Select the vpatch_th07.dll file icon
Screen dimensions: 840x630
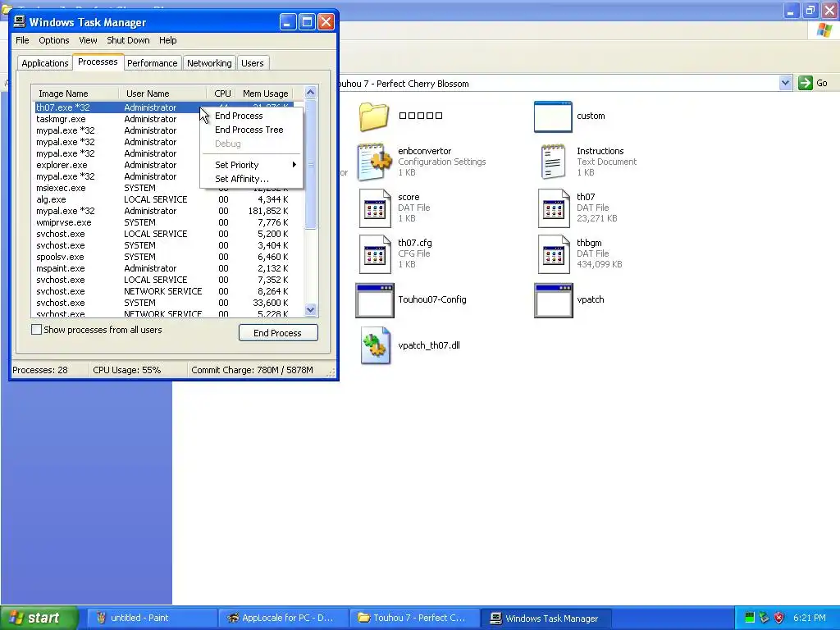[375, 345]
